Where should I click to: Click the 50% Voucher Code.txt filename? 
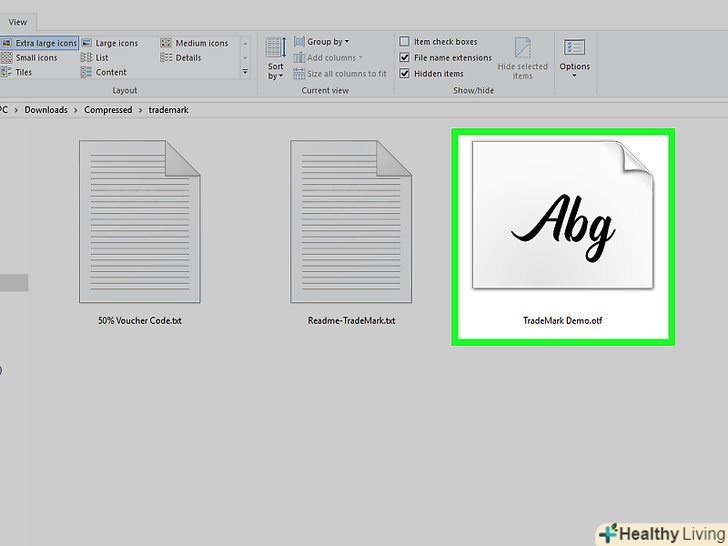140,320
